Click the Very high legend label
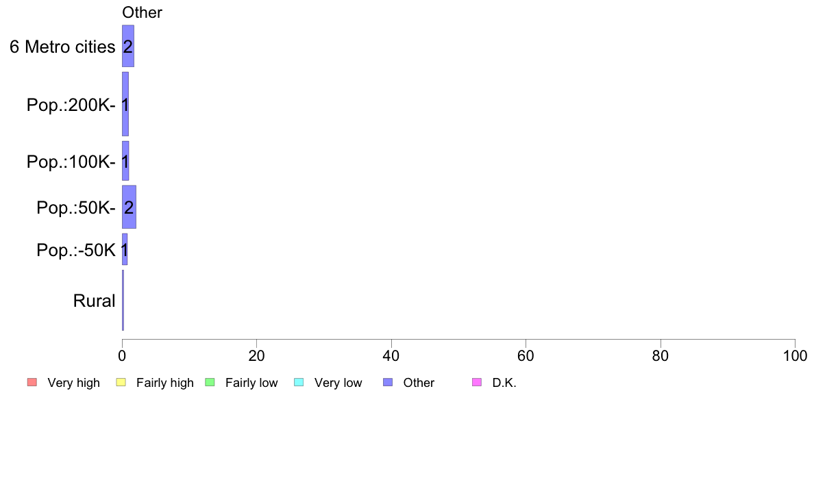 point(74,383)
